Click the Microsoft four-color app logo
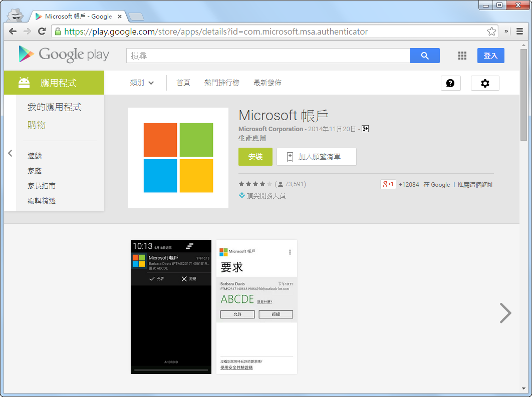 (178, 158)
